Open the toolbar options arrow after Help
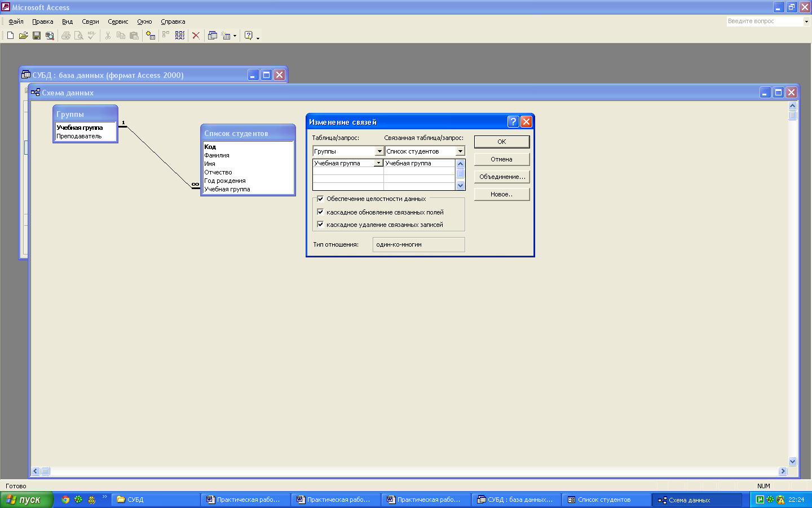Image resolution: width=812 pixels, height=508 pixels. pos(258,37)
